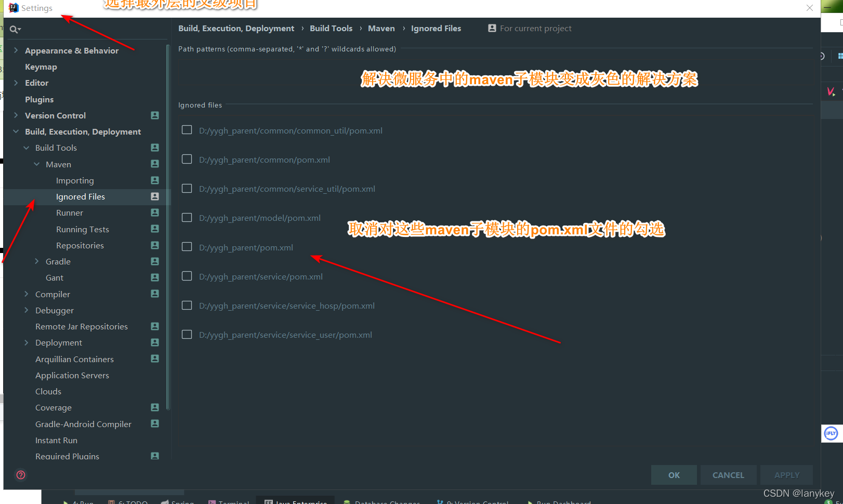Toggle checkbox for service_util/pom.xml
This screenshot has width=843, height=504.
(x=187, y=188)
